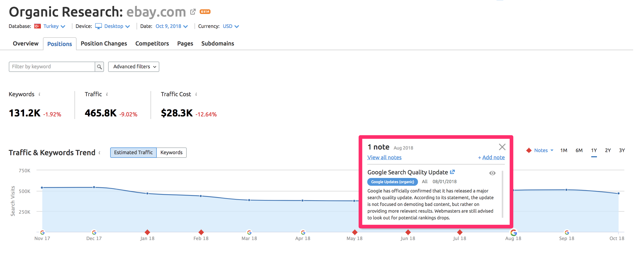Switch chart to Keywords view
644x253 pixels.
(171, 153)
